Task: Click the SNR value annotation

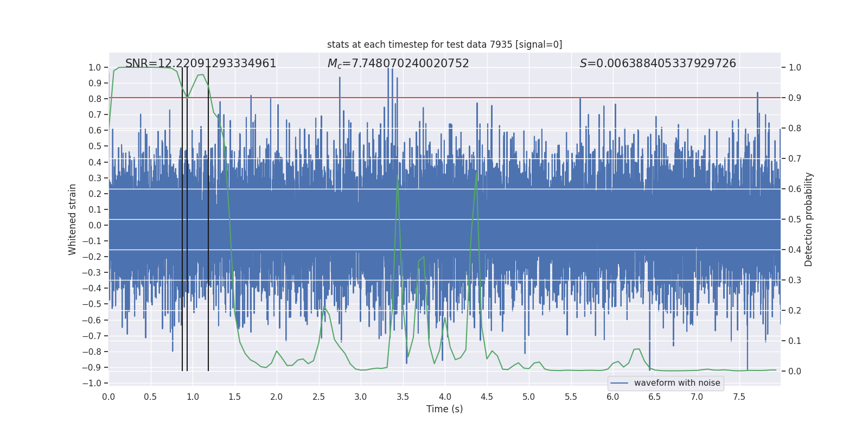Action: [201, 63]
